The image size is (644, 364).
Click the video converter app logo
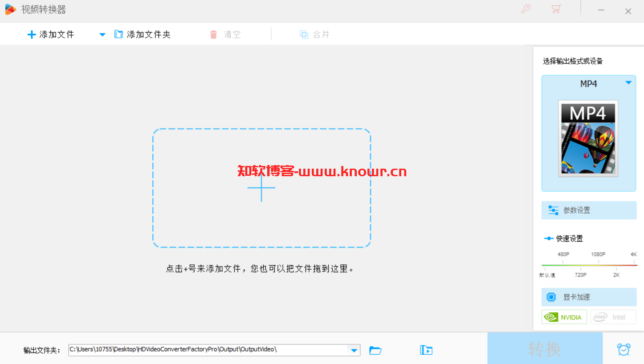(10, 9)
